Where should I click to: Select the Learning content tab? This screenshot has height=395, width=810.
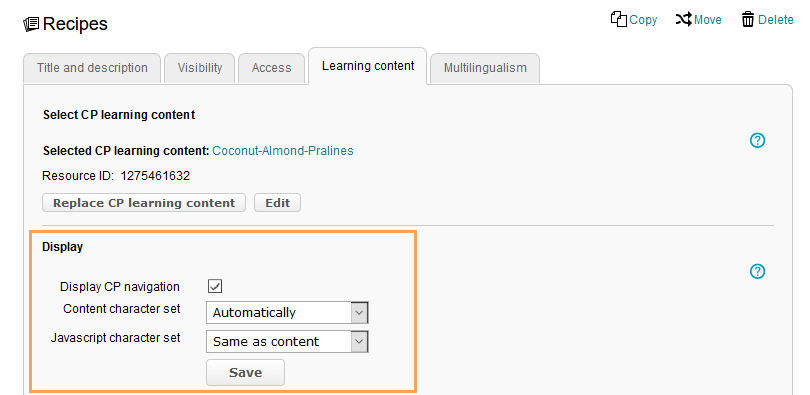click(368, 66)
